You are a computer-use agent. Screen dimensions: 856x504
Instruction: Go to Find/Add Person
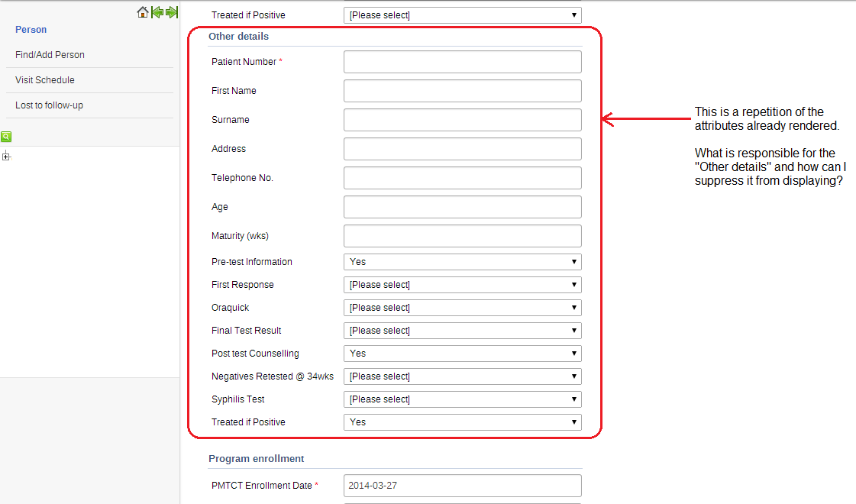tap(50, 55)
